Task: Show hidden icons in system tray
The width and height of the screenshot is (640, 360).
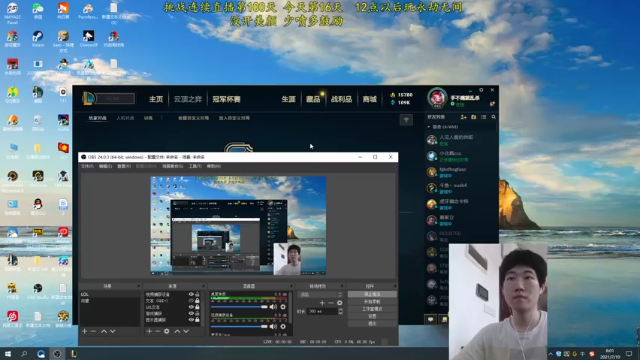Action: pos(551,354)
